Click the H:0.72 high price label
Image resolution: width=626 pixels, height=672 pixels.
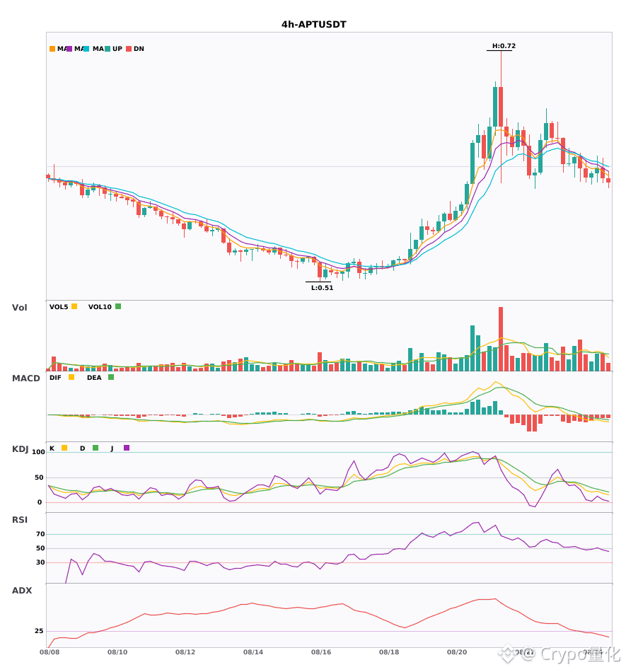click(504, 46)
